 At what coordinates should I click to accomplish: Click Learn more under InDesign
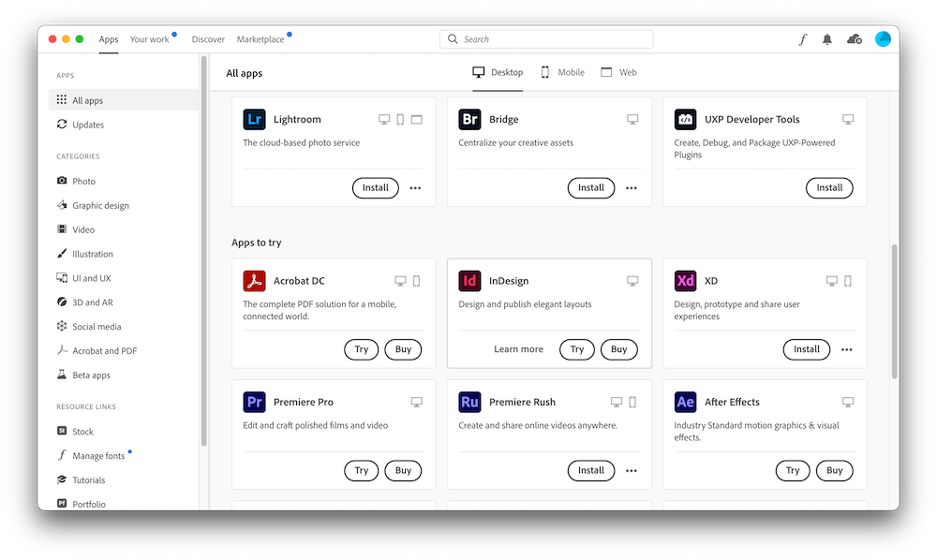click(518, 349)
